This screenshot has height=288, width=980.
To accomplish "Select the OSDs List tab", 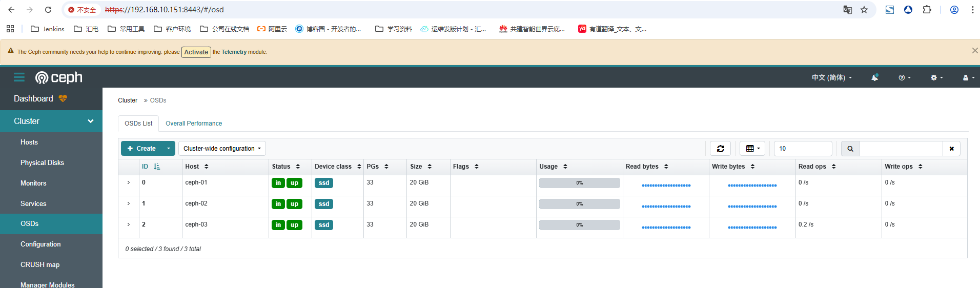I will (138, 124).
